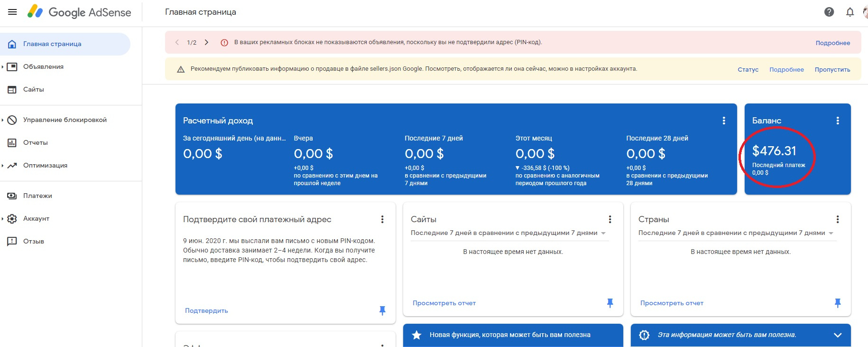
Task: Open the hamburger main menu
Action: pos(12,12)
